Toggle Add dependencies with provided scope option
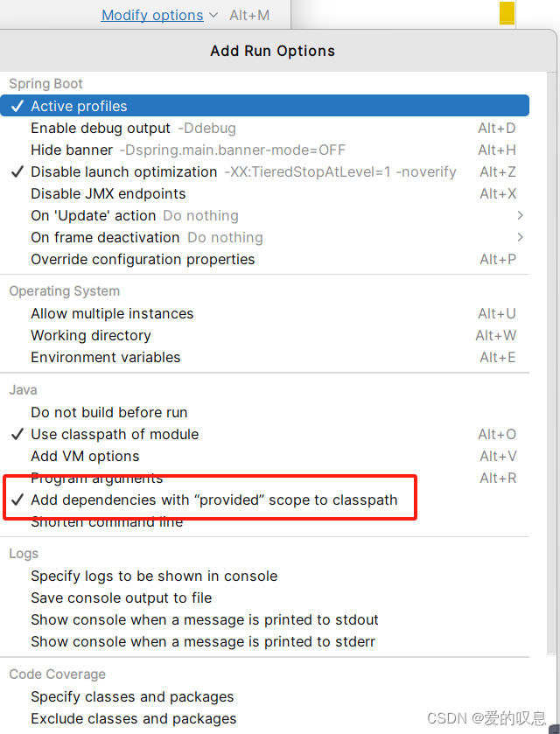This screenshot has width=560, height=734. pyautogui.click(x=213, y=500)
